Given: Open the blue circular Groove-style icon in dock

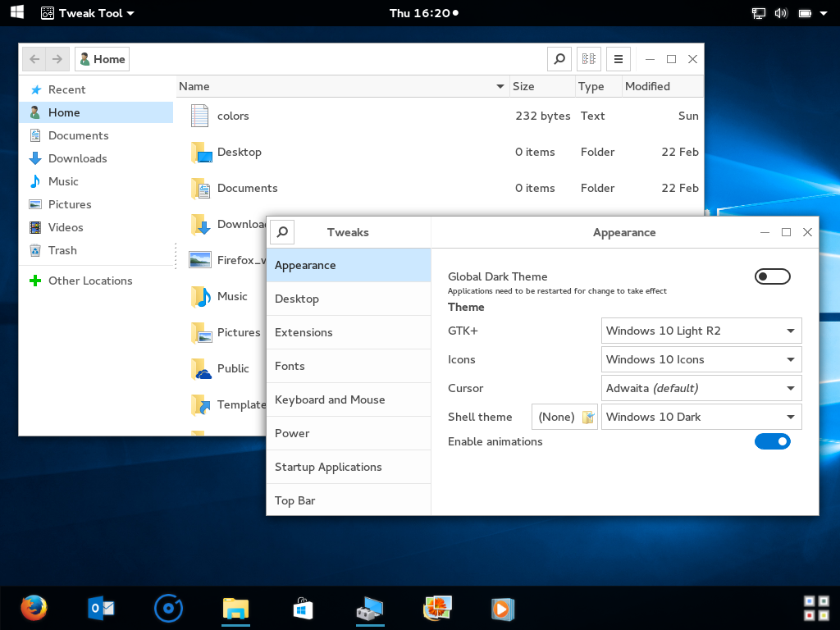Looking at the screenshot, I should (168, 609).
